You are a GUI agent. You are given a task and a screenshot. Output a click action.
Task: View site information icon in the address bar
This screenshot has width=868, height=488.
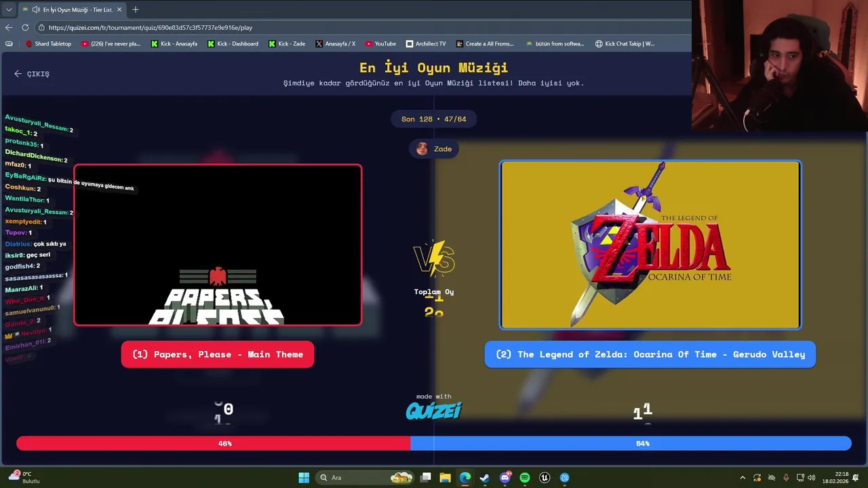(41, 27)
